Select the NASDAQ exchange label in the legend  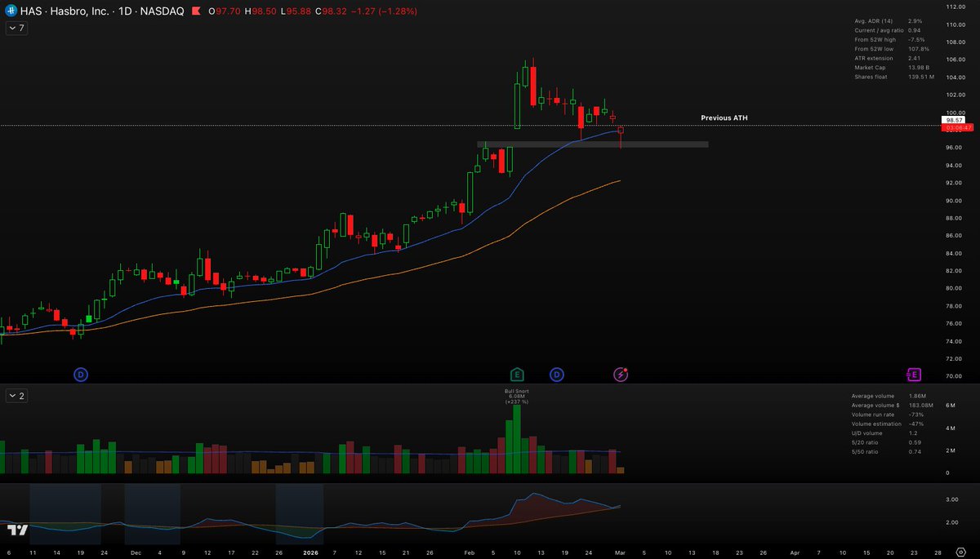coord(163,11)
